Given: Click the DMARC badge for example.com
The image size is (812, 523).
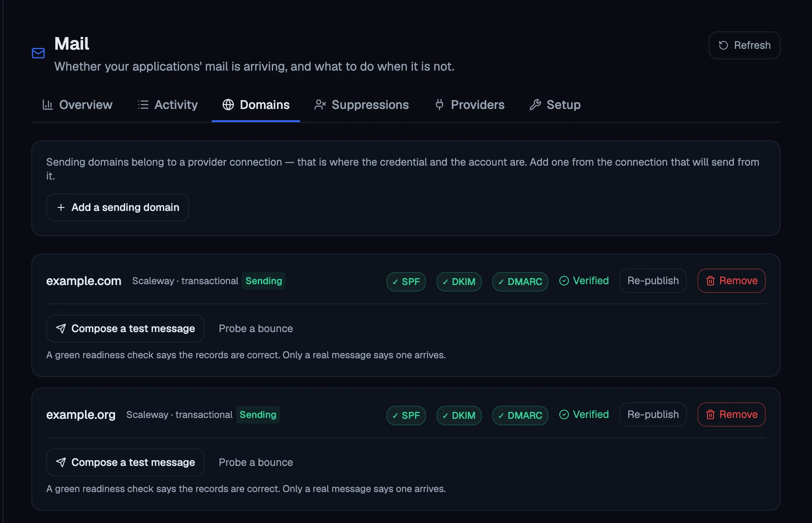Looking at the screenshot, I should pyautogui.click(x=520, y=282).
